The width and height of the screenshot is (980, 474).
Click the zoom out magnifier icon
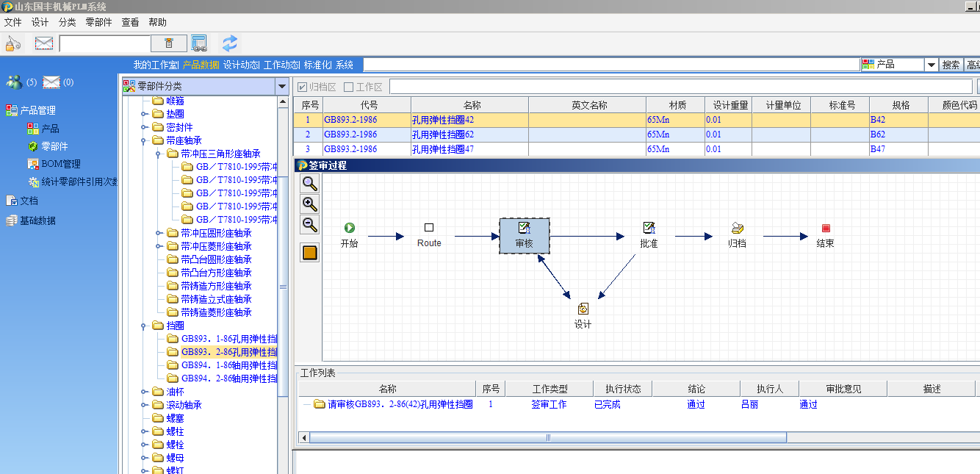[x=310, y=225]
